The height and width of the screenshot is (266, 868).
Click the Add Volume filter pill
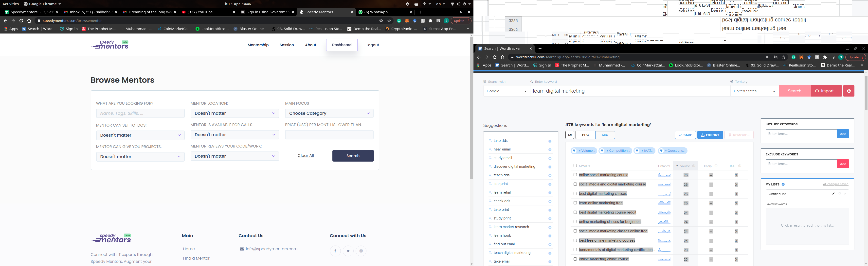[584, 151]
